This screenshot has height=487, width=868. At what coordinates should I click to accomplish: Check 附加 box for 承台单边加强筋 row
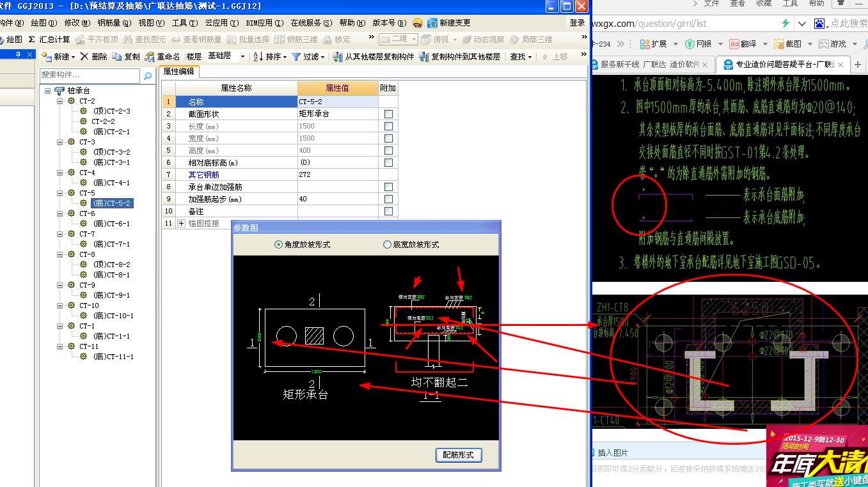point(388,187)
